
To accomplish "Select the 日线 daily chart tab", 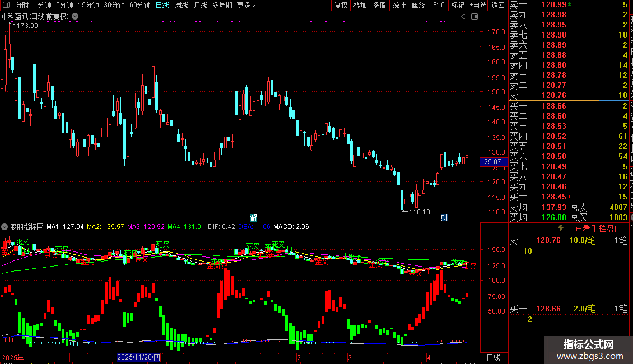I will tap(162, 5).
